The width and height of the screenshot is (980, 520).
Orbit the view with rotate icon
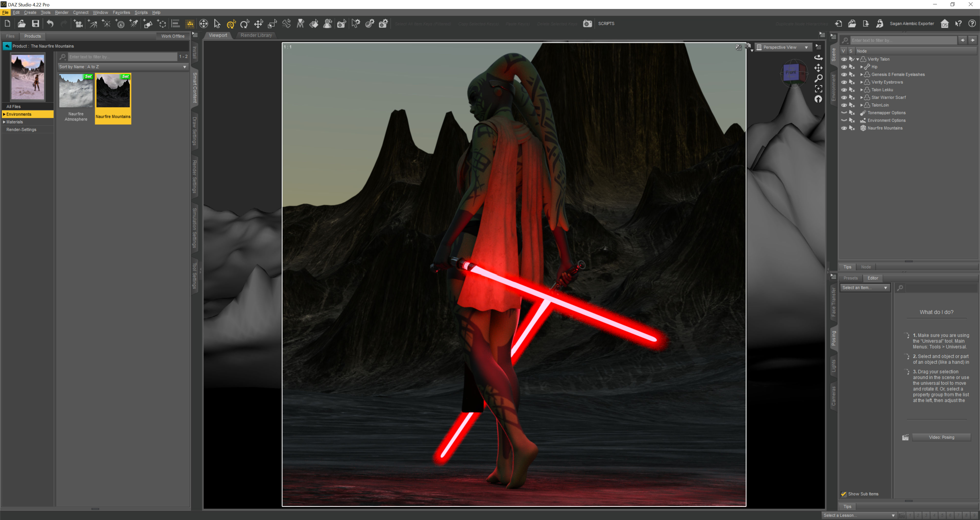point(818,57)
